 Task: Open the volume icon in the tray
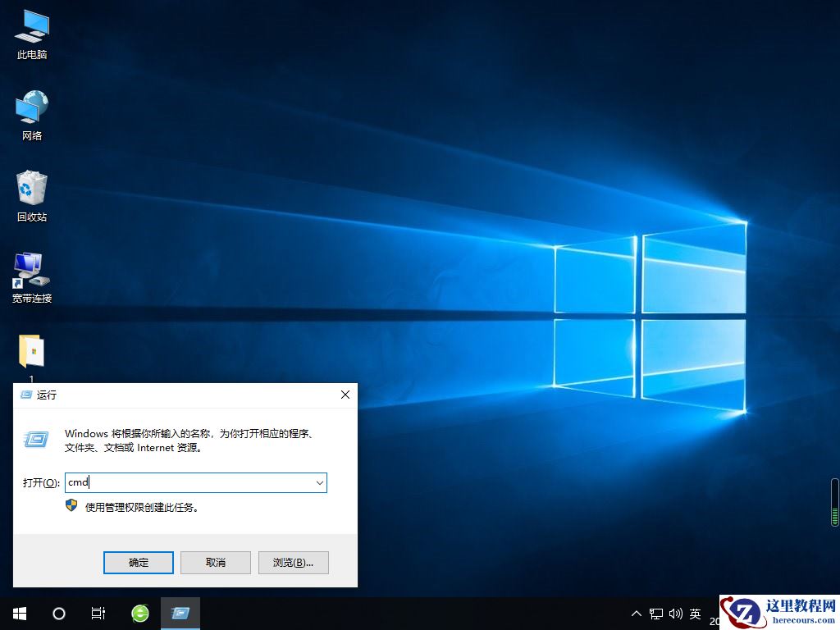coord(674,613)
